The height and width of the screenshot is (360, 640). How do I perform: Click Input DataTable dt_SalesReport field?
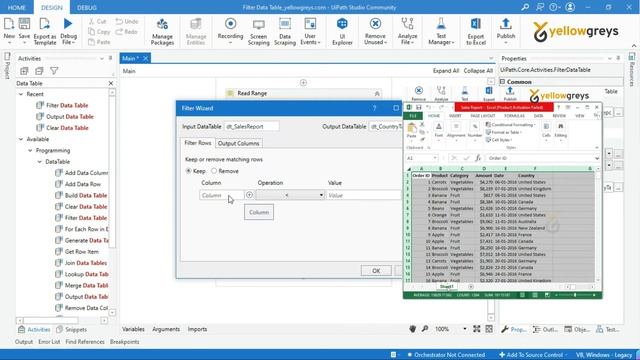(x=251, y=127)
